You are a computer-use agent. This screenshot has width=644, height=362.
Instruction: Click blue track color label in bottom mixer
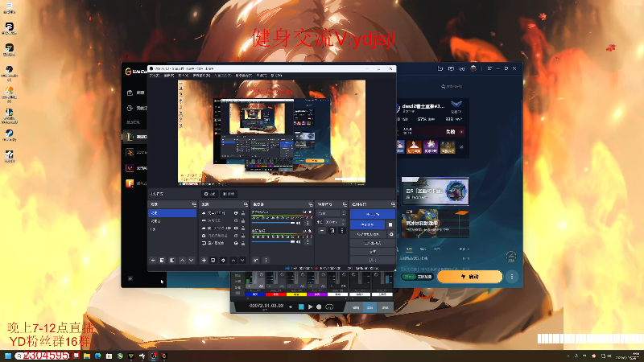[x=255, y=294]
